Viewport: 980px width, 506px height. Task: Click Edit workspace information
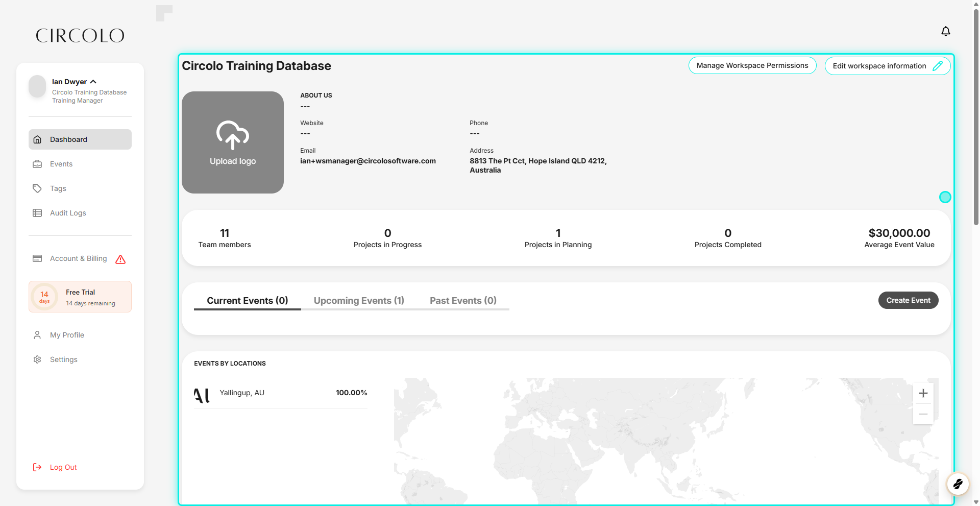(888, 66)
